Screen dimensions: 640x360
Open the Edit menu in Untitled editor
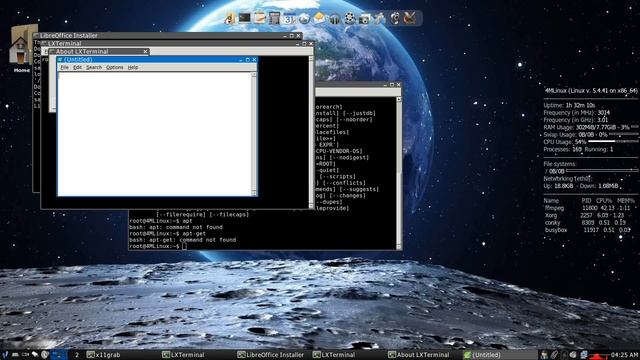[77, 67]
